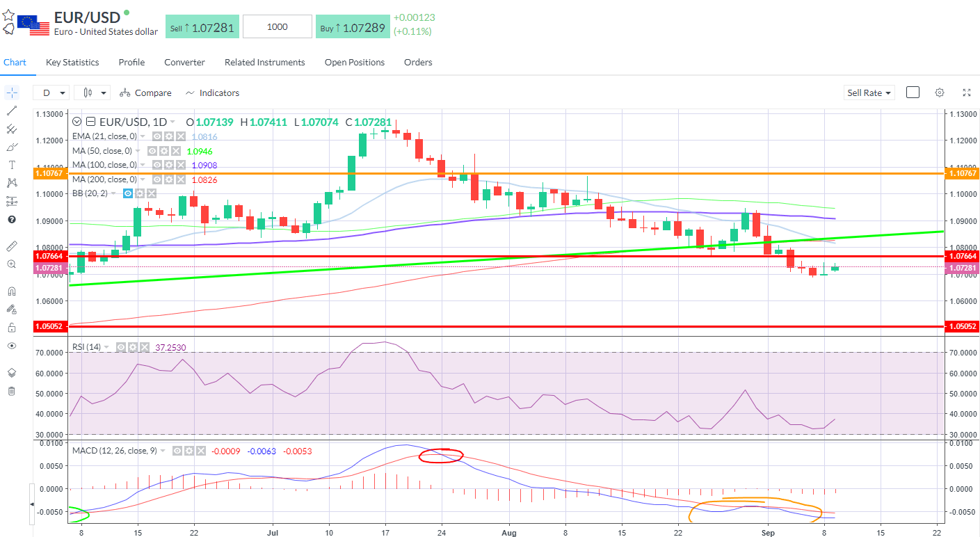Open MACD settings gear
This screenshot has height=537, width=980.
[189, 451]
